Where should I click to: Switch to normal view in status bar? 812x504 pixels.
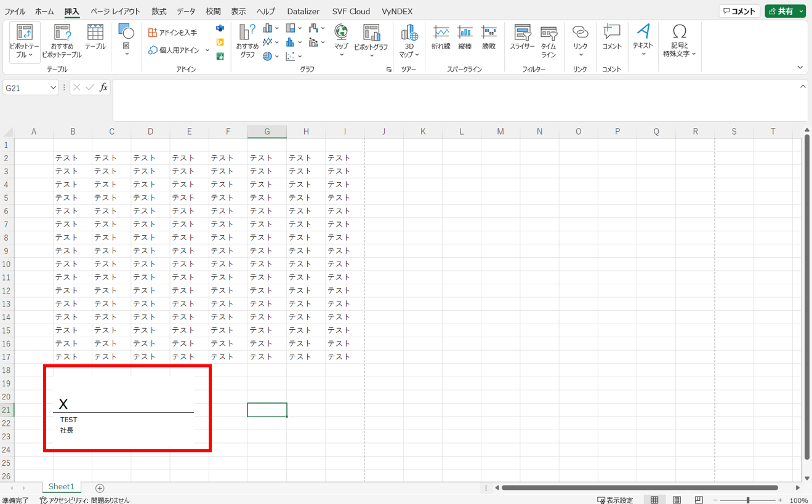click(654, 500)
